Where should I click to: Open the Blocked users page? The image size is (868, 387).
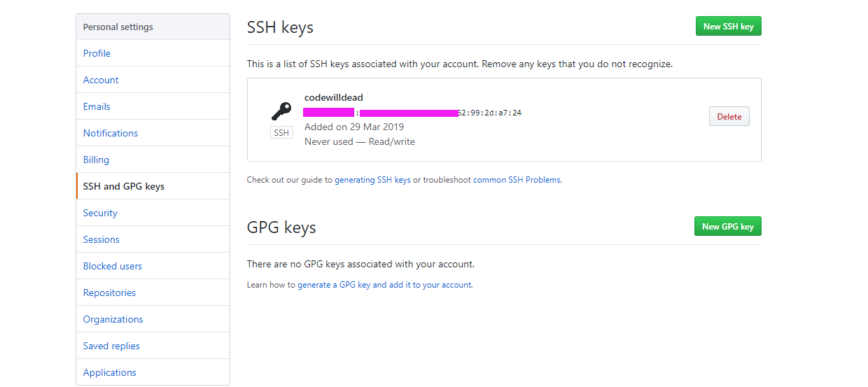[113, 266]
